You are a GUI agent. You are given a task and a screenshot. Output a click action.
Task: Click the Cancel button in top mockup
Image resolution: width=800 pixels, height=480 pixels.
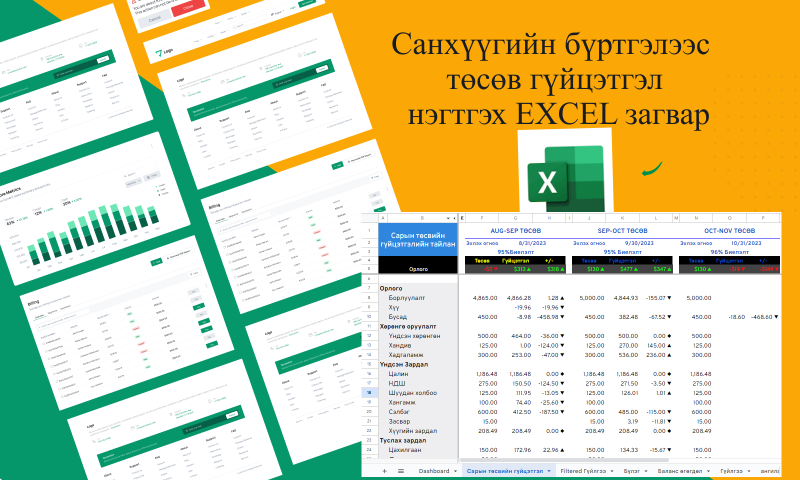point(154,19)
